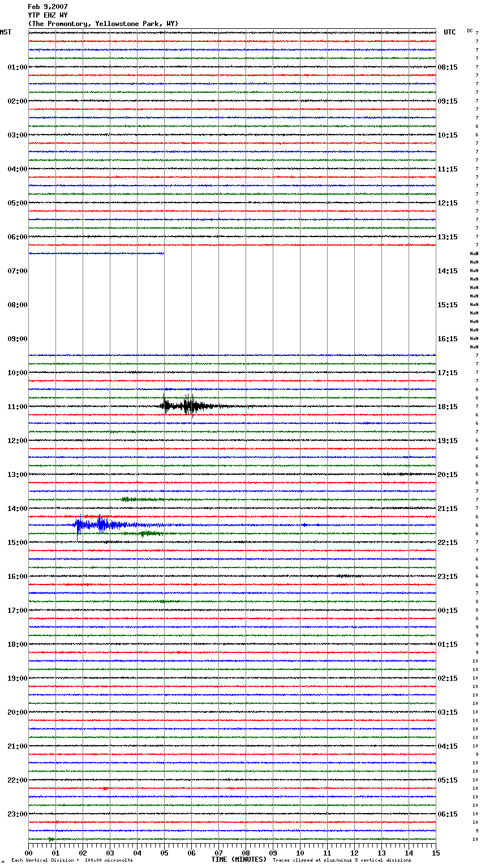Viewport: 481px width, 868px height.
Task: Click the "09:00" MST time label
Action: tap(18, 339)
